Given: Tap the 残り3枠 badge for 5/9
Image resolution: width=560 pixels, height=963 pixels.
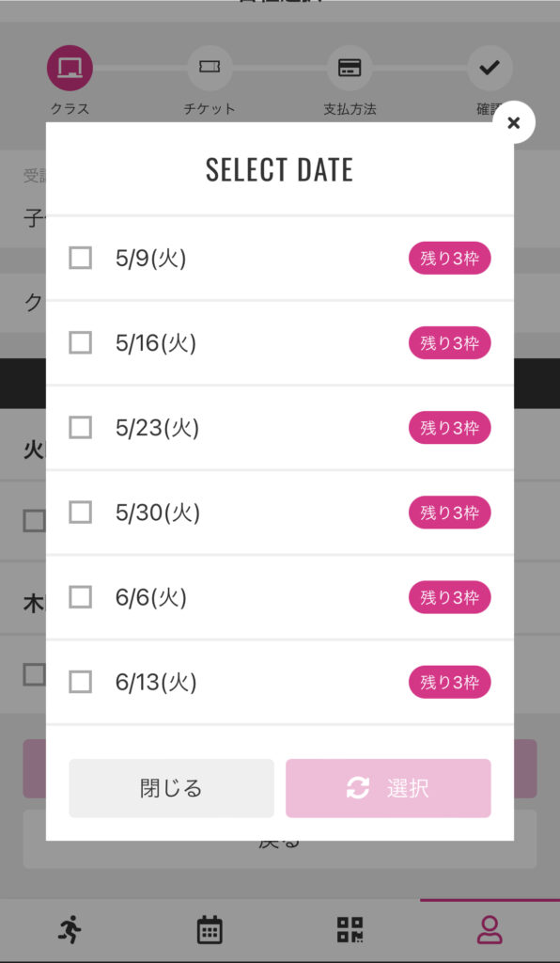Looking at the screenshot, I should pos(449,259).
